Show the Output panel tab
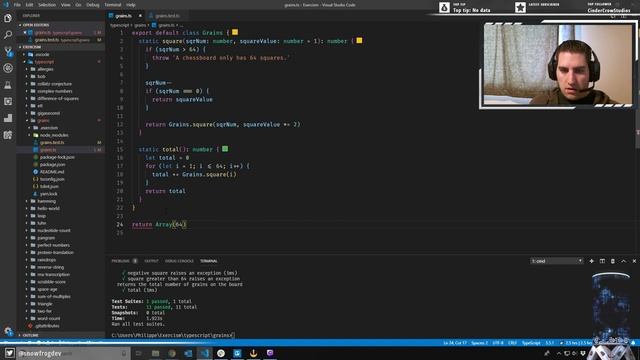Image resolution: width=640 pixels, height=360 pixels. pyautogui.click(x=151, y=261)
